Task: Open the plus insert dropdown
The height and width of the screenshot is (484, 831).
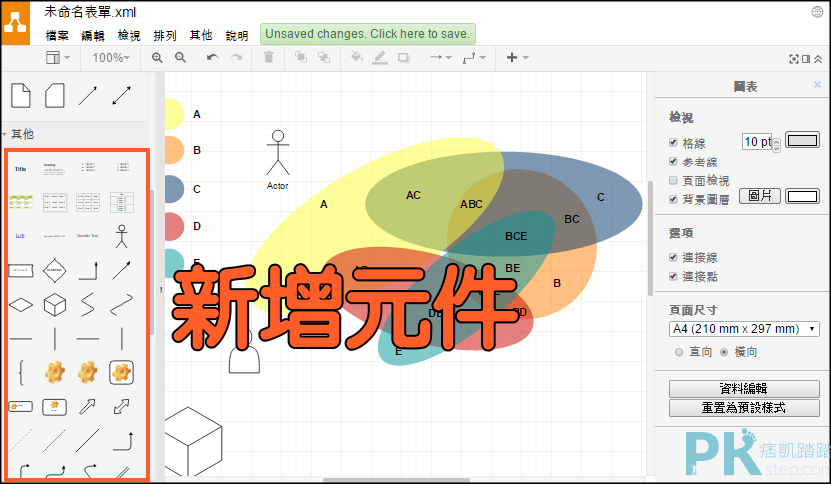Action: tap(517, 57)
